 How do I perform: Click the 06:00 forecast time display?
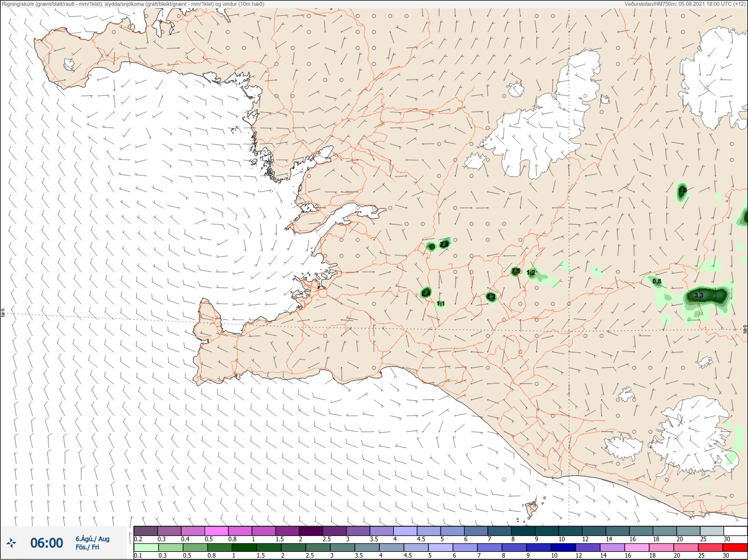tap(47, 544)
